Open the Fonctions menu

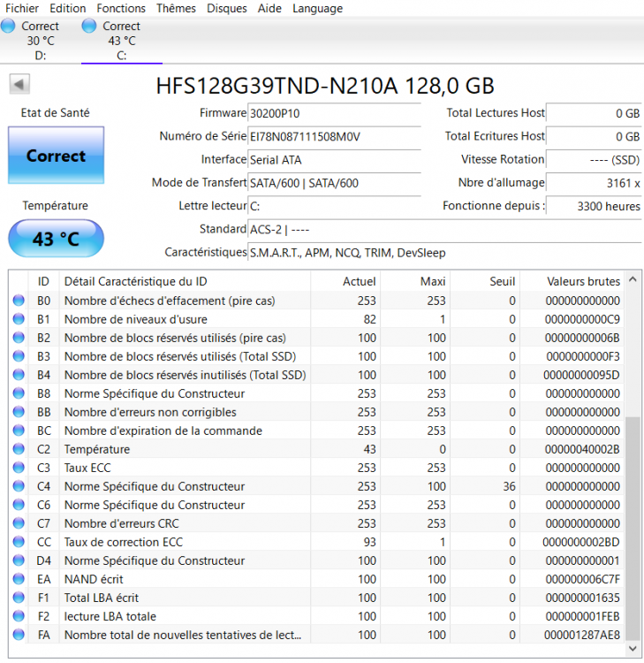121,8
